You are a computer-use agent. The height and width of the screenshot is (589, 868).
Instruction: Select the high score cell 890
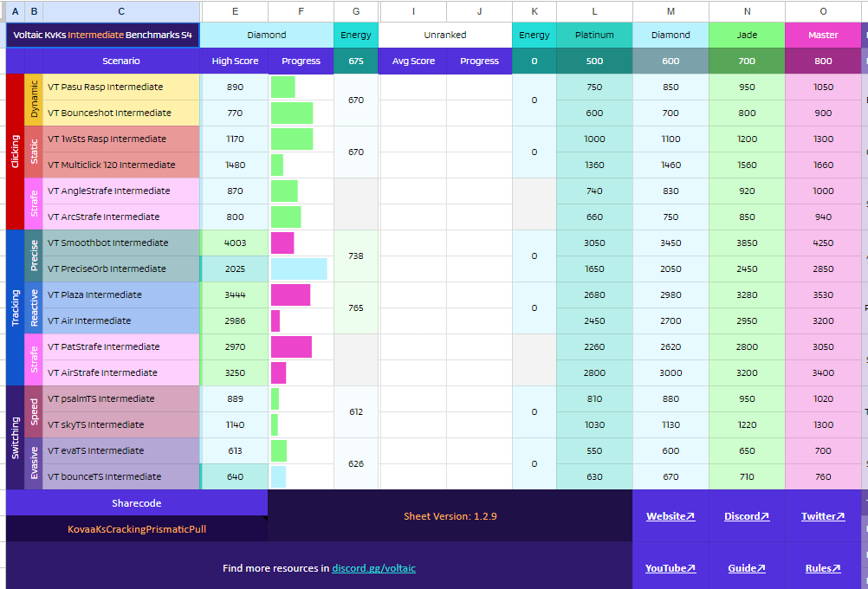coord(235,87)
